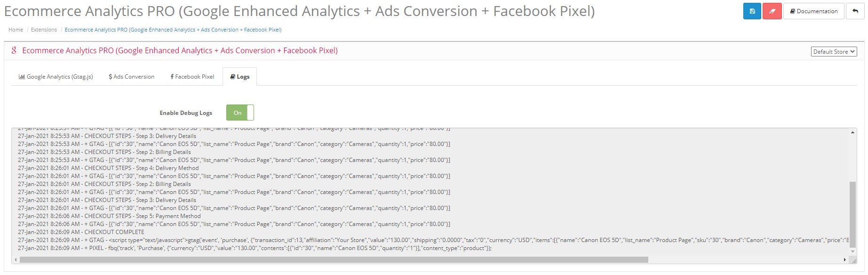Click the Ecommerce Analytics PRO breadcrumb link
The height and width of the screenshot is (275, 868).
point(173,30)
